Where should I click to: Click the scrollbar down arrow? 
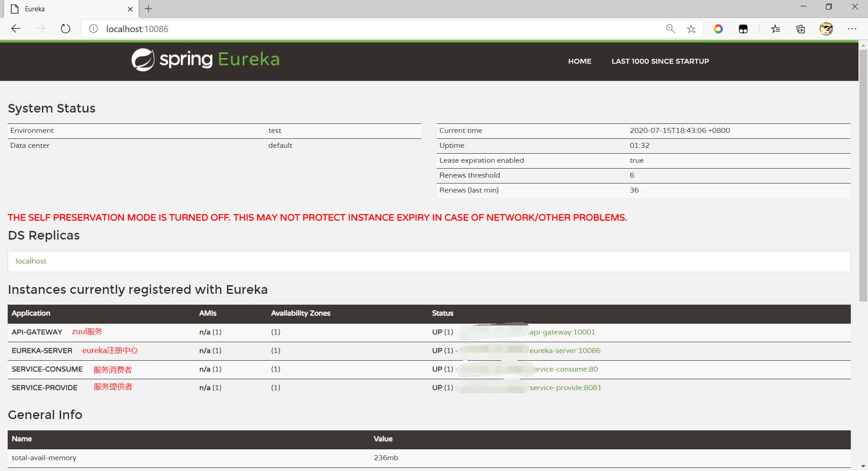[863, 466]
